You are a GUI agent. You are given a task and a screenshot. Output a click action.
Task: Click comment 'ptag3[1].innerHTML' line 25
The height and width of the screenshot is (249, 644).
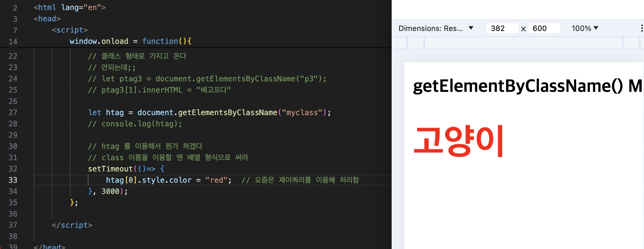point(159,90)
